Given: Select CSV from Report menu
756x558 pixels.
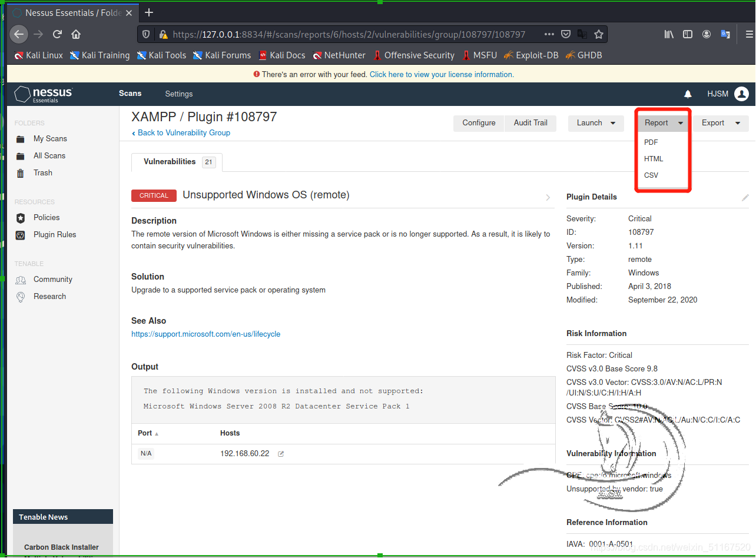Looking at the screenshot, I should tap(651, 175).
